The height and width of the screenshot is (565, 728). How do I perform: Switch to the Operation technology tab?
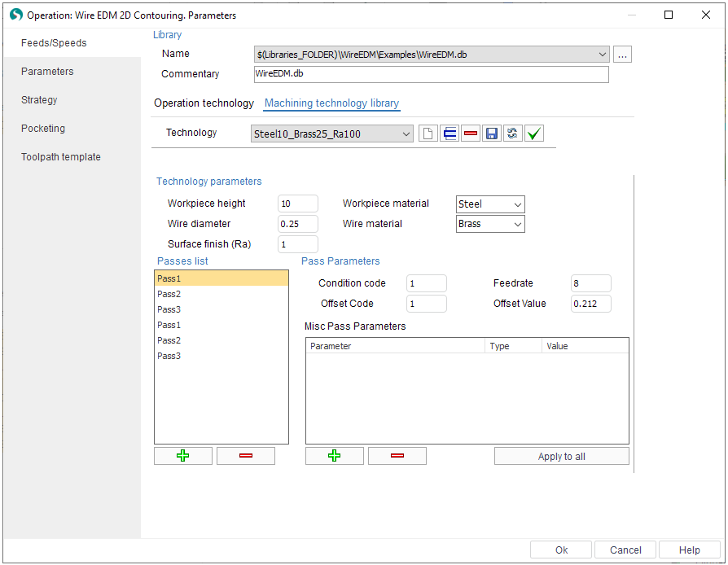pos(204,103)
